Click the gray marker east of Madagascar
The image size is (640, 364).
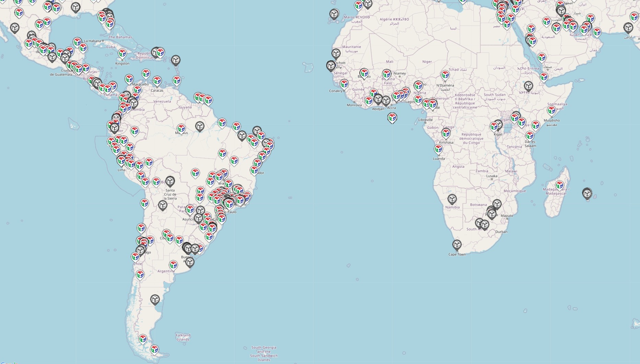(x=587, y=193)
